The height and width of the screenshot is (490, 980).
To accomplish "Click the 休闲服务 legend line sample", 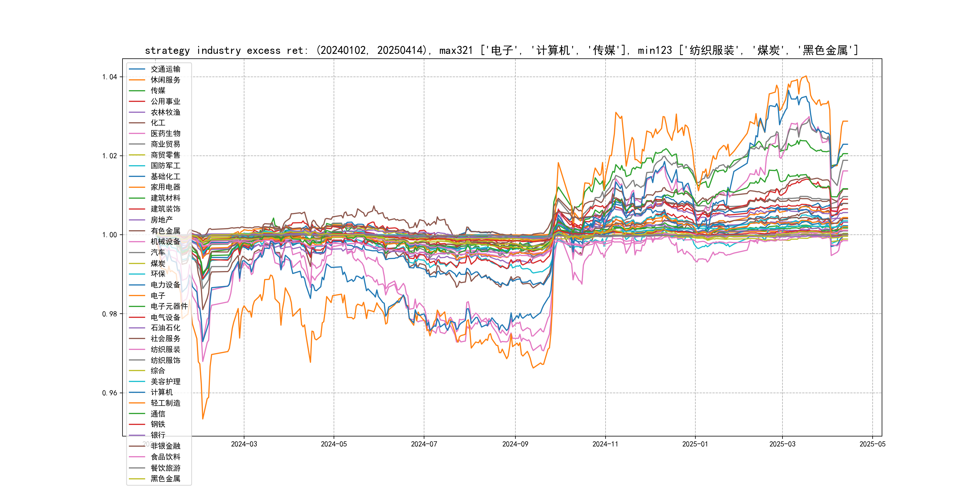I will (x=137, y=80).
